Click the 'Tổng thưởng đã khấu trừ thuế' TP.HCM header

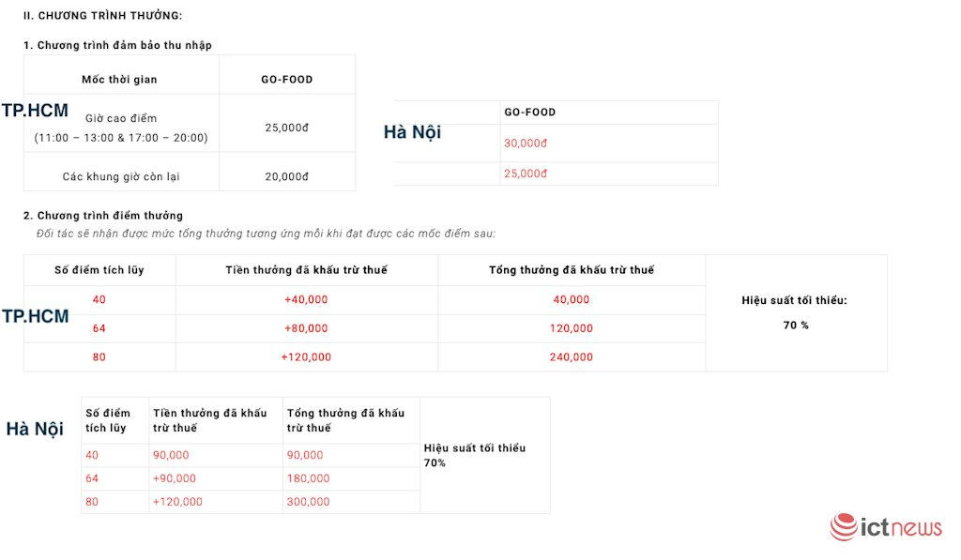(x=571, y=270)
